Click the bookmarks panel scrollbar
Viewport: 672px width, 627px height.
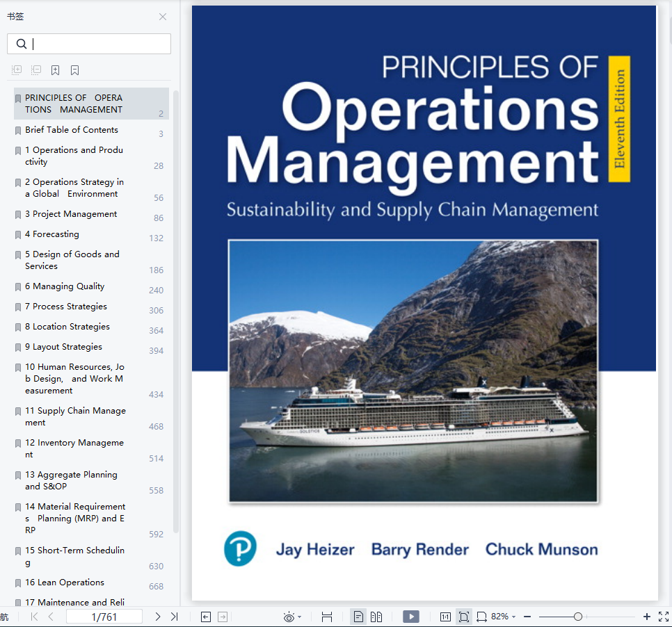pyautogui.click(x=176, y=311)
